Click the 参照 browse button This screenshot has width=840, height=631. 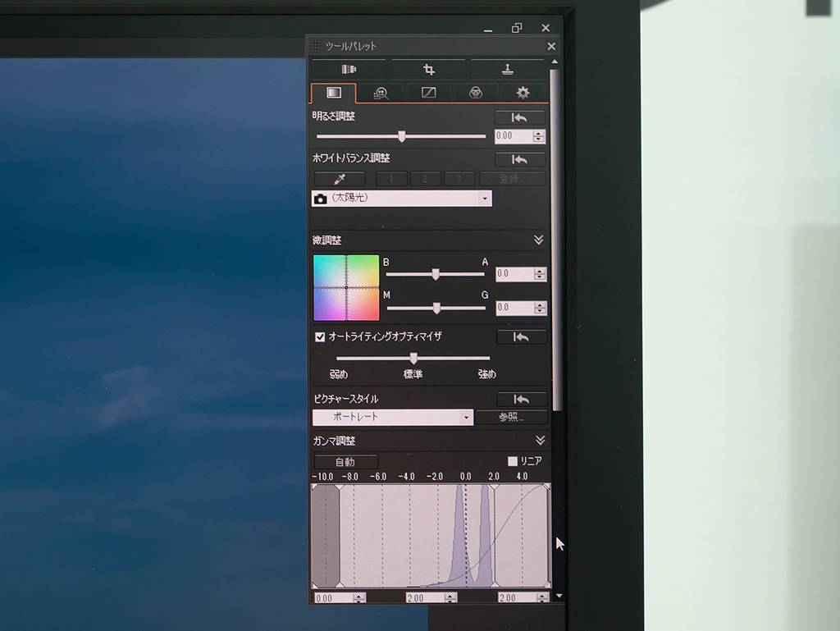[512, 417]
